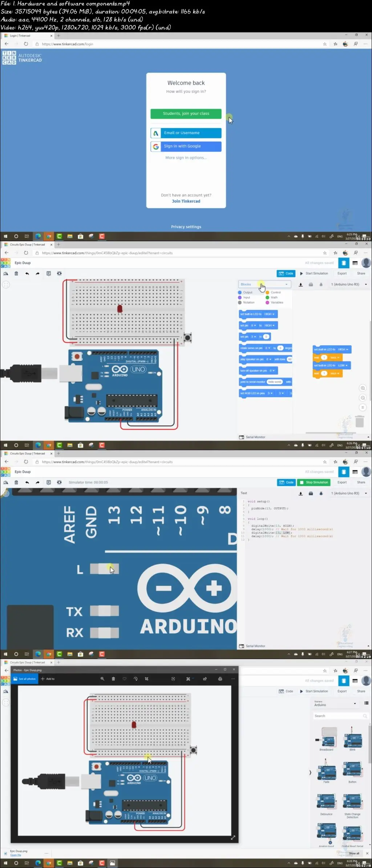
Task: Click the green Stop Simulation button
Action: 314,483
